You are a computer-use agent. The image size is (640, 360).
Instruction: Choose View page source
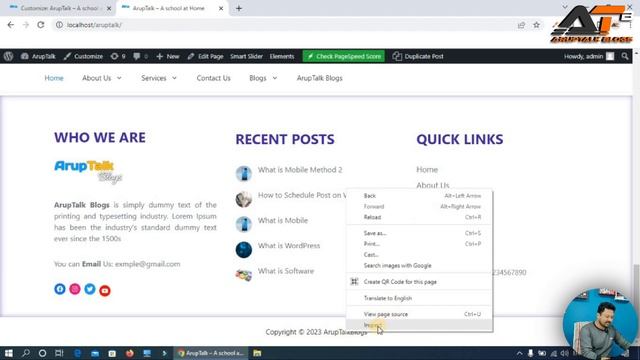pyautogui.click(x=420, y=314)
